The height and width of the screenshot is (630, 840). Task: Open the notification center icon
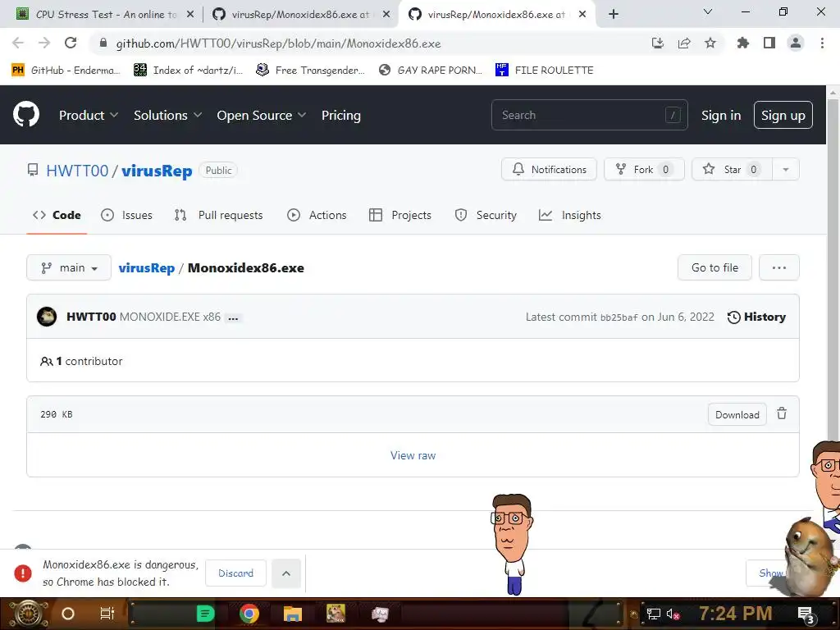[806, 614]
